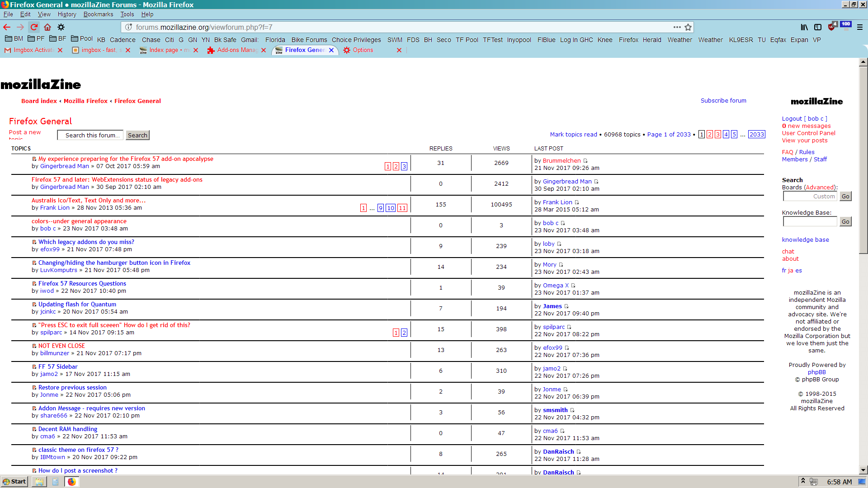Viewport: 868px width, 488px height.
Task: Go to the Home page icon
Action: pos(47,27)
